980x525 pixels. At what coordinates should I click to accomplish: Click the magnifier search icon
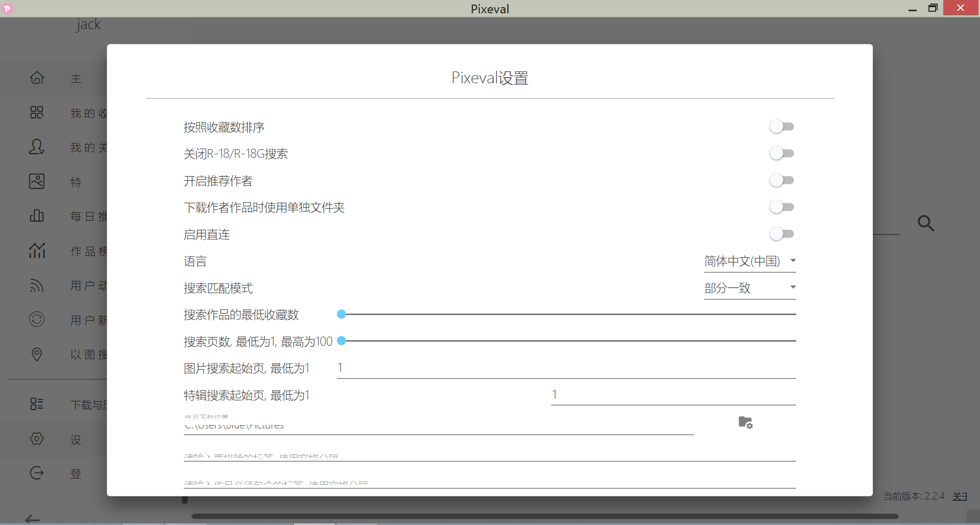point(926,223)
